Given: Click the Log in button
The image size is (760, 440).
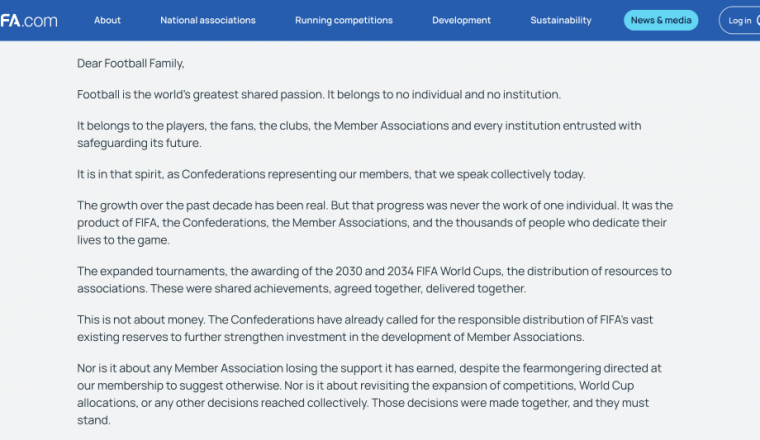Looking at the screenshot, I should pyautogui.click(x=740, y=20).
